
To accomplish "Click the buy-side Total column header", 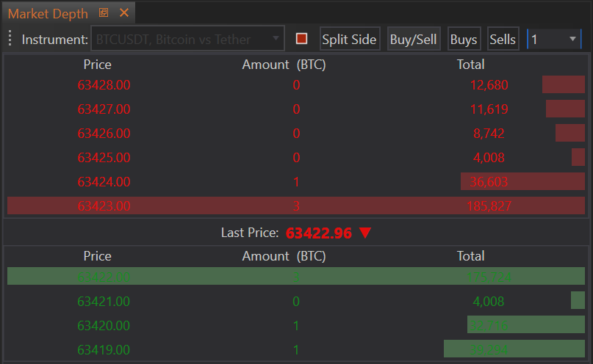I will click(x=470, y=256).
